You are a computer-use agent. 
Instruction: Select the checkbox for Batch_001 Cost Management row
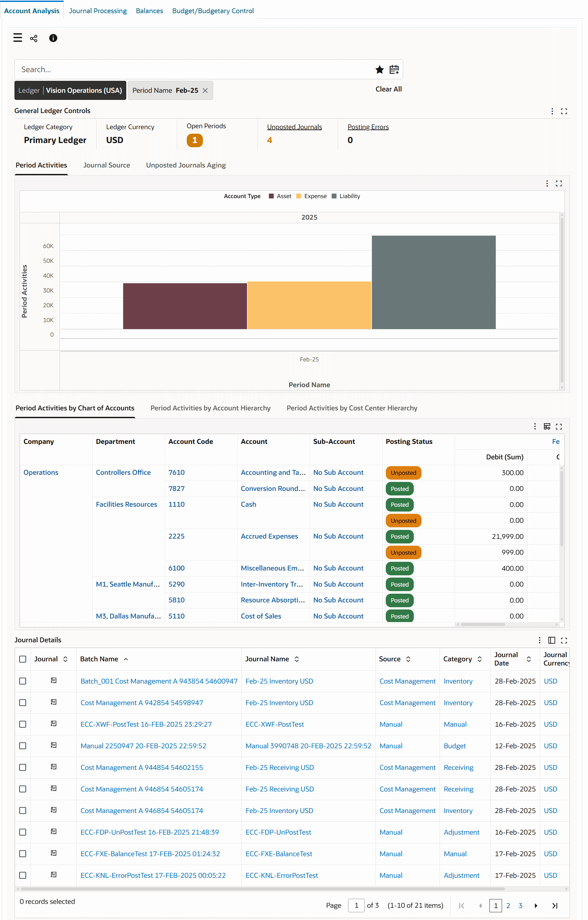pyautogui.click(x=23, y=681)
